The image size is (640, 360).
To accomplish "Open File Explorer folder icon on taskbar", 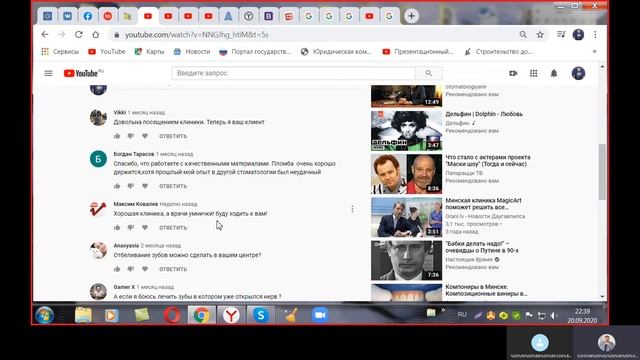I will click(x=83, y=316).
